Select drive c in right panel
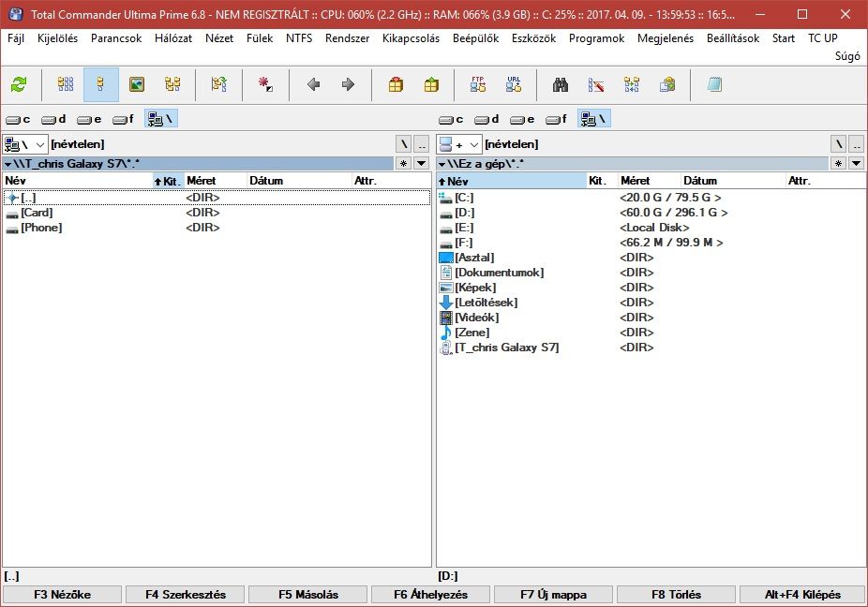 451,119
